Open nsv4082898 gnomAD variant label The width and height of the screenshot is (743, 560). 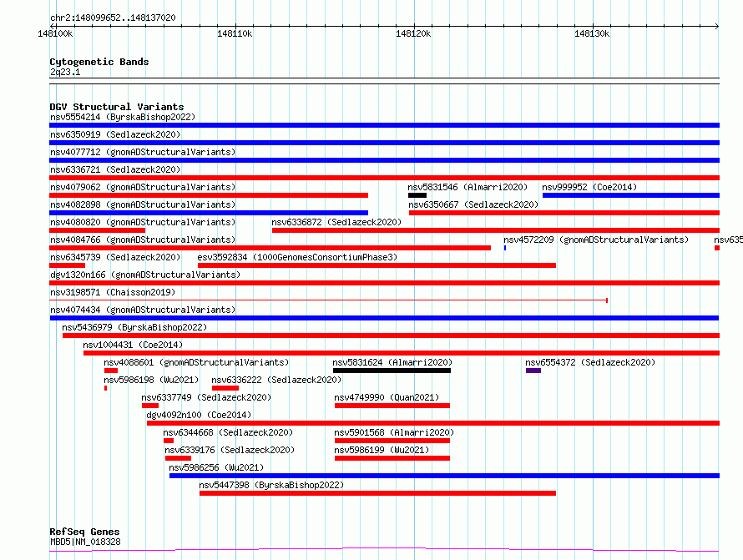[x=143, y=204]
